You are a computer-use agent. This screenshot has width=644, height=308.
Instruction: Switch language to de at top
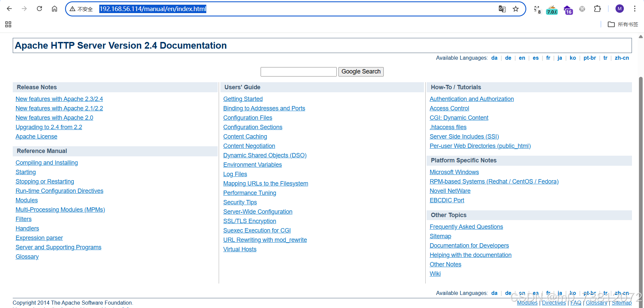pos(508,58)
